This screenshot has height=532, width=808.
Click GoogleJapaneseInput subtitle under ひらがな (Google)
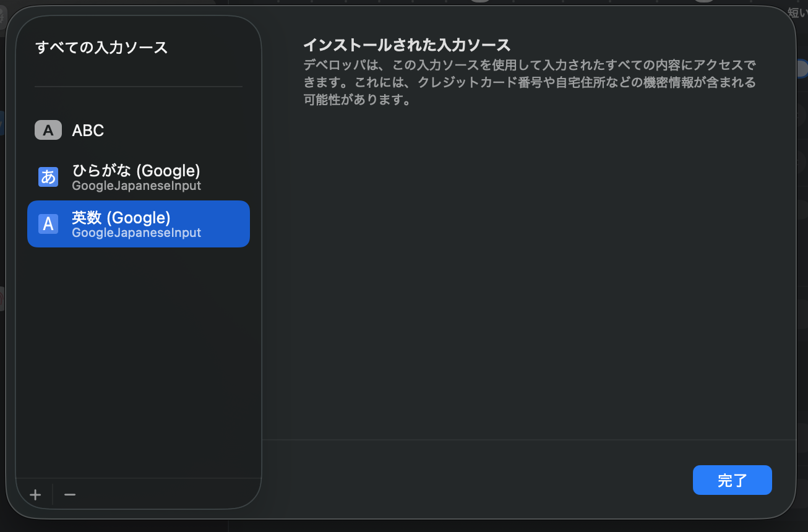pos(137,185)
